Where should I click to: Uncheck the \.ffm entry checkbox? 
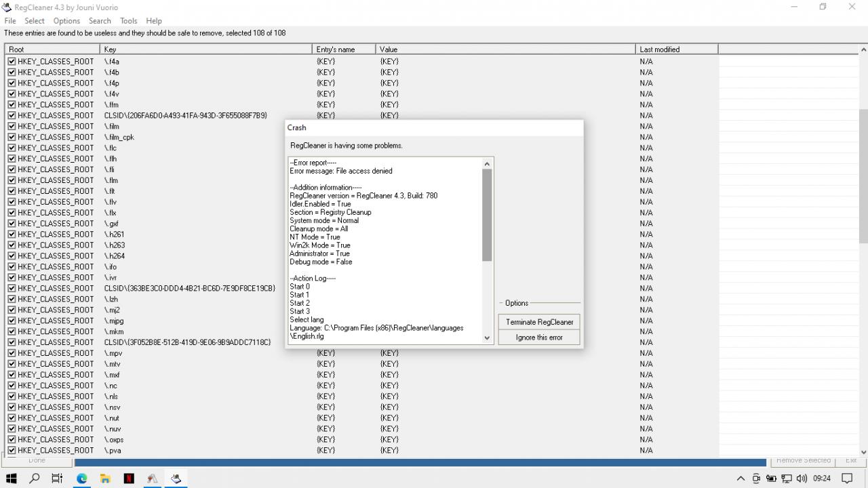(12, 104)
